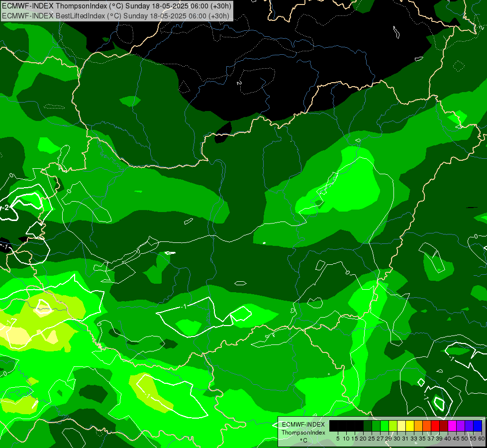Click legend tick value 60
Viewport: 487px width, 448px height.
(482, 439)
